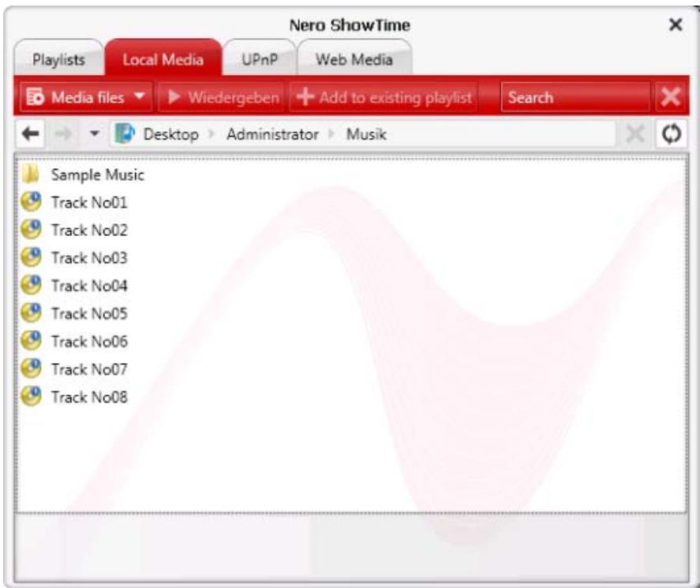Click the Sample Music folder icon
Image resolution: width=700 pixels, height=588 pixels.
pos(31,174)
